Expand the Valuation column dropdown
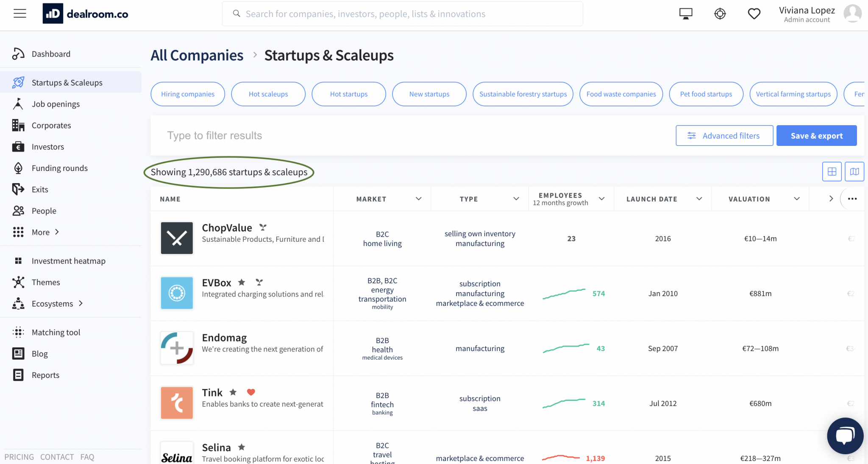The image size is (868, 464). (796, 199)
